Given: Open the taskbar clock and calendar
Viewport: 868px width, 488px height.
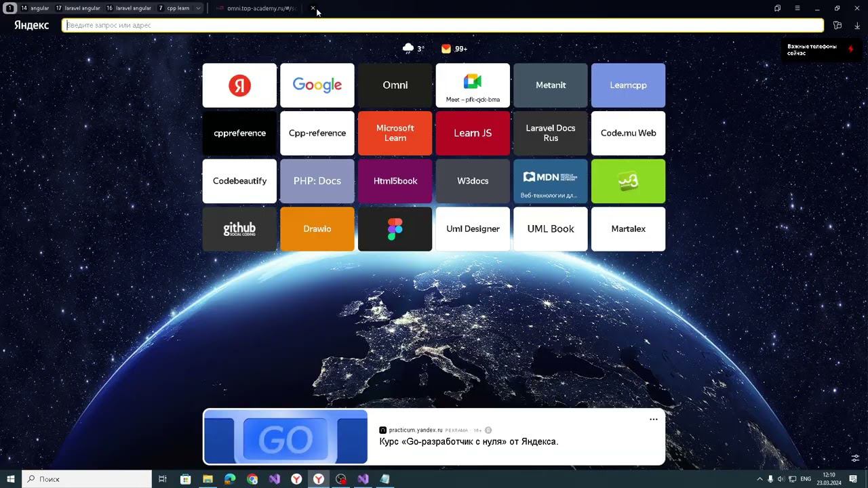Looking at the screenshot, I should [829, 479].
